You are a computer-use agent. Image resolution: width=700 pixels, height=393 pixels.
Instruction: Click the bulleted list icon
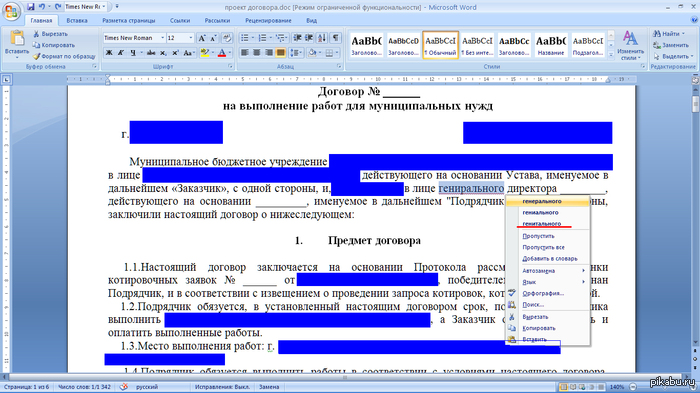tap(245, 38)
